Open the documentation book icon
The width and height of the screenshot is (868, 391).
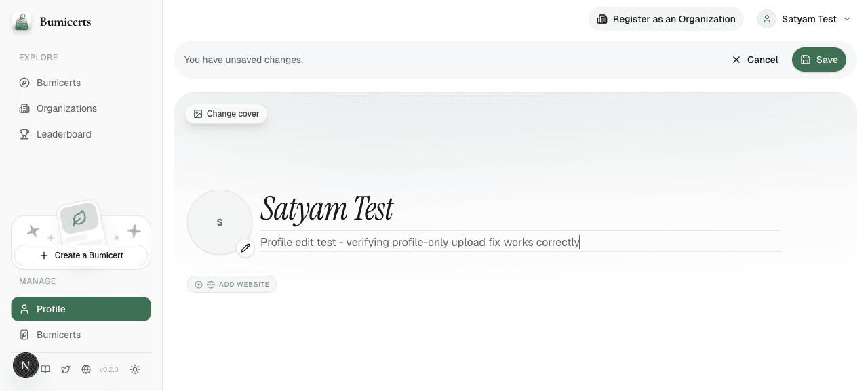[x=45, y=369]
